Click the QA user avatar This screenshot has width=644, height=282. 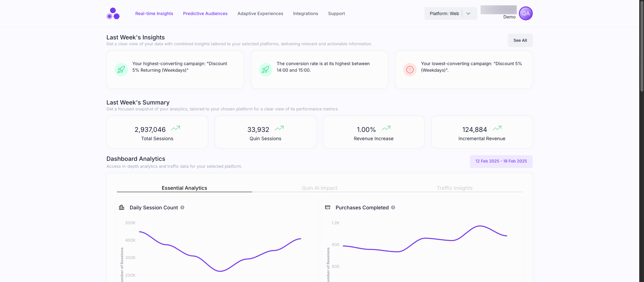coord(525,14)
